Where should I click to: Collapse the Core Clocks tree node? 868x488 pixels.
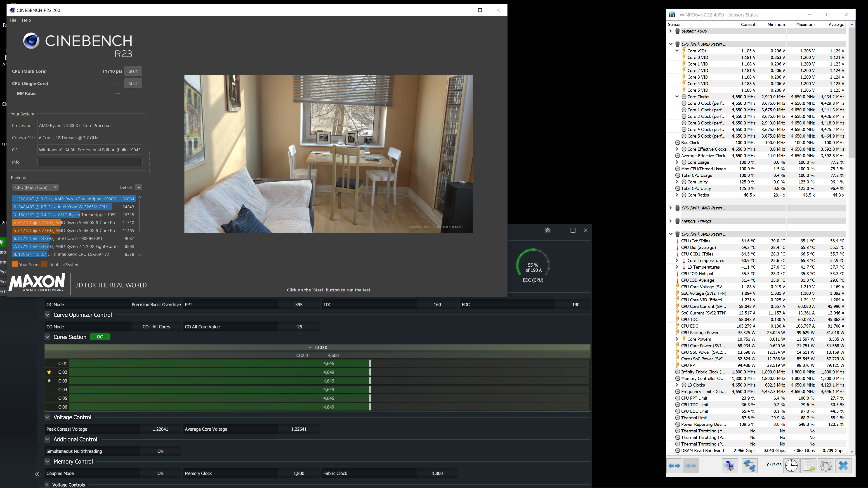point(677,97)
